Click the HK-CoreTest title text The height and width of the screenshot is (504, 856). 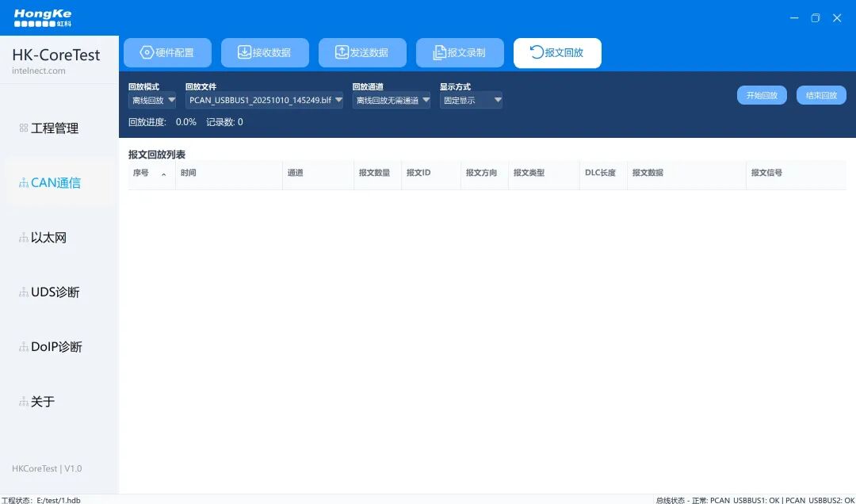(56, 55)
